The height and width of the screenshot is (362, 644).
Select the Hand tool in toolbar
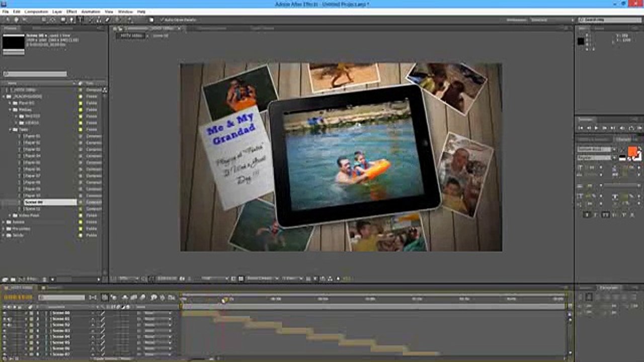coord(16,20)
